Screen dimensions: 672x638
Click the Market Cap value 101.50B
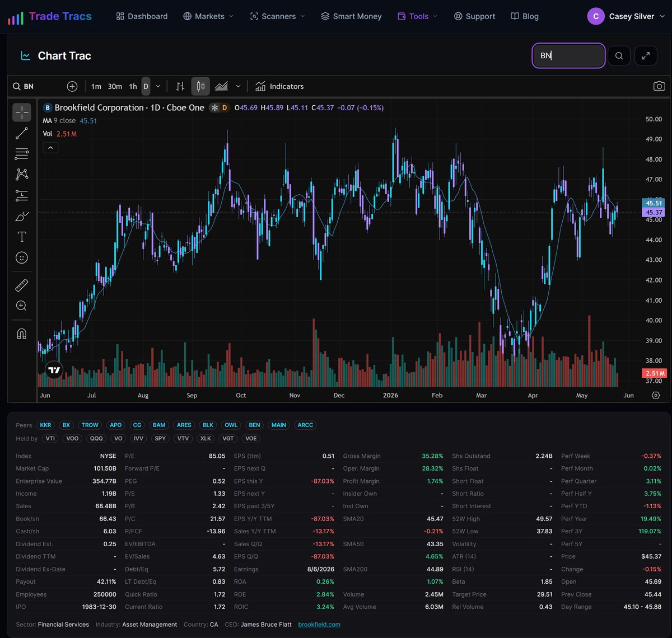pos(104,468)
